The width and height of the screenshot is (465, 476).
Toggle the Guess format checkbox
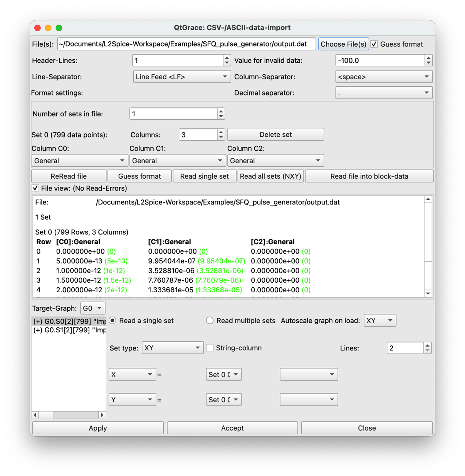point(374,44)
